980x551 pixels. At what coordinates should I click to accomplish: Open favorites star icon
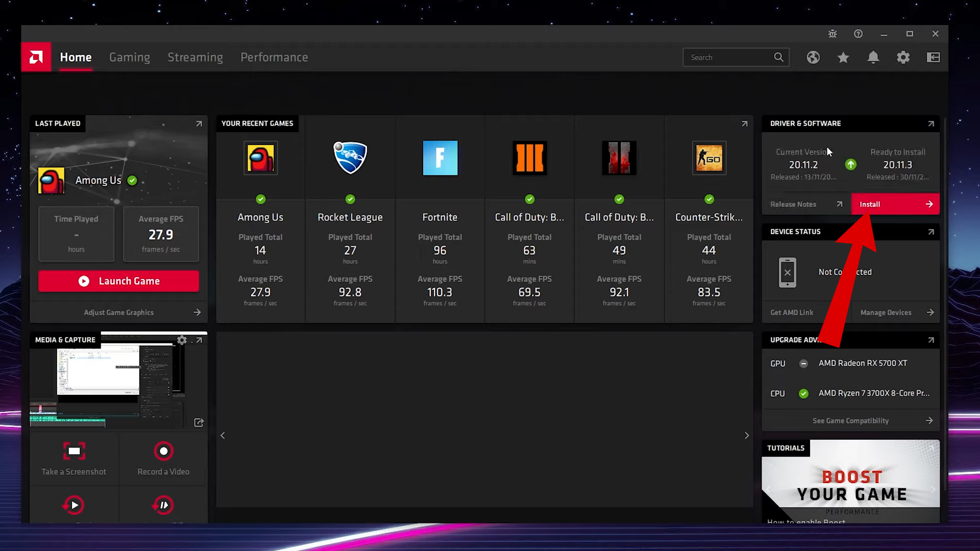843,57
